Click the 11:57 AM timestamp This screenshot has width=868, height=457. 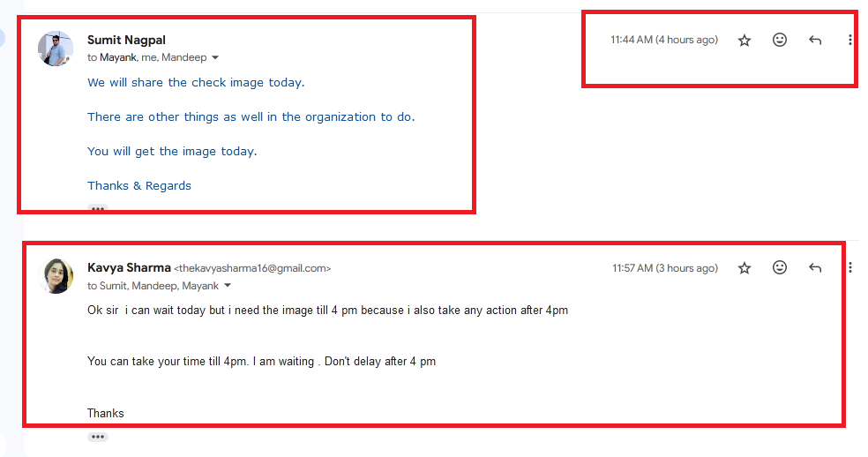(x=665, y=268)
